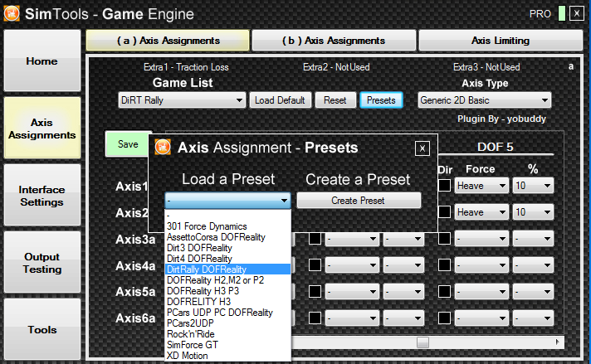Select Rock'n'Ride preset
Image resolution: width=591 pixels, height=364 pixels.
click(227, 334)
